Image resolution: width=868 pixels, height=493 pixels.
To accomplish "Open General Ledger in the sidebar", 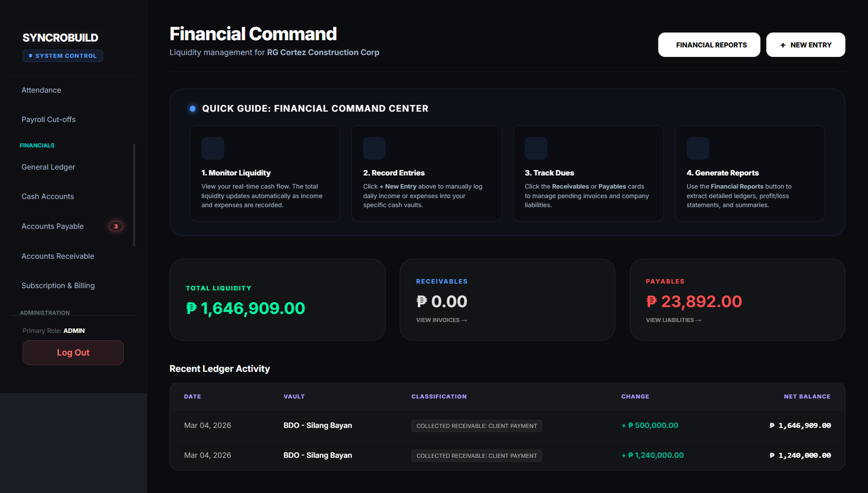I will 48,167.
